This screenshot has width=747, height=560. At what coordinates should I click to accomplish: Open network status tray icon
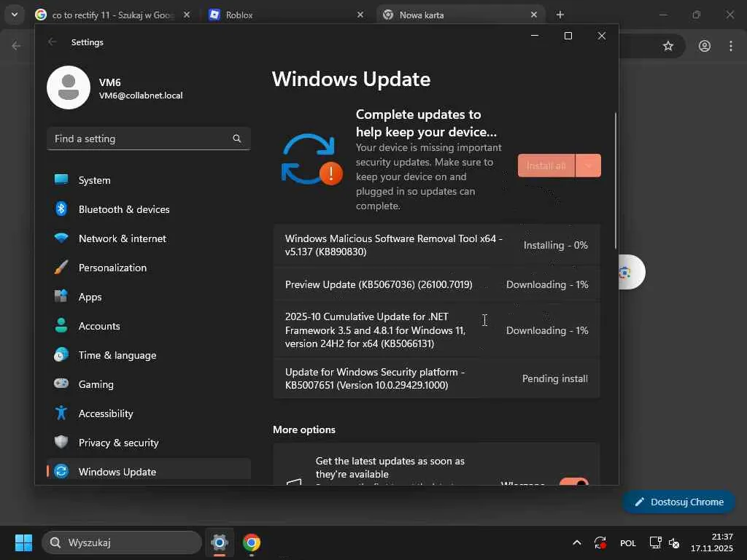[x=656, y=542]
